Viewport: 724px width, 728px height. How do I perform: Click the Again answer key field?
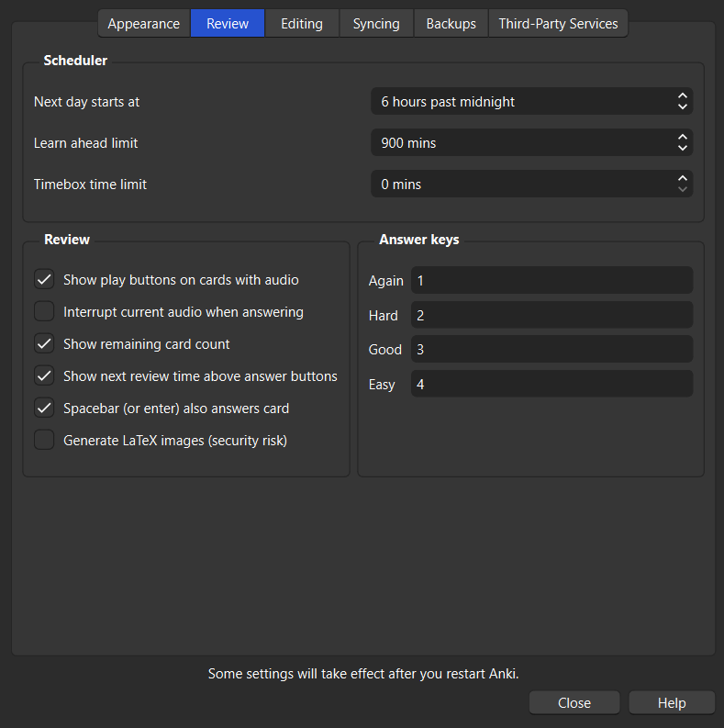point(551,280)
